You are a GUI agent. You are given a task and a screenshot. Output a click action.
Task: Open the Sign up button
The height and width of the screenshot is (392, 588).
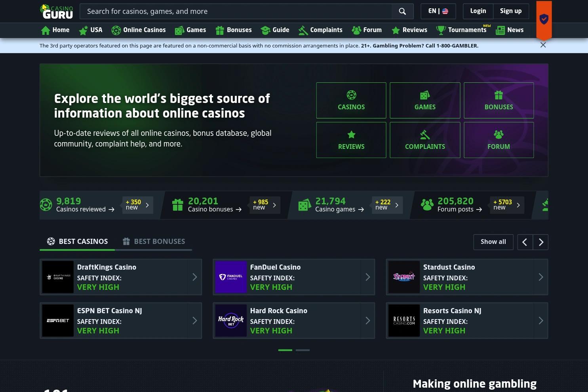click(x=511, y=11)
